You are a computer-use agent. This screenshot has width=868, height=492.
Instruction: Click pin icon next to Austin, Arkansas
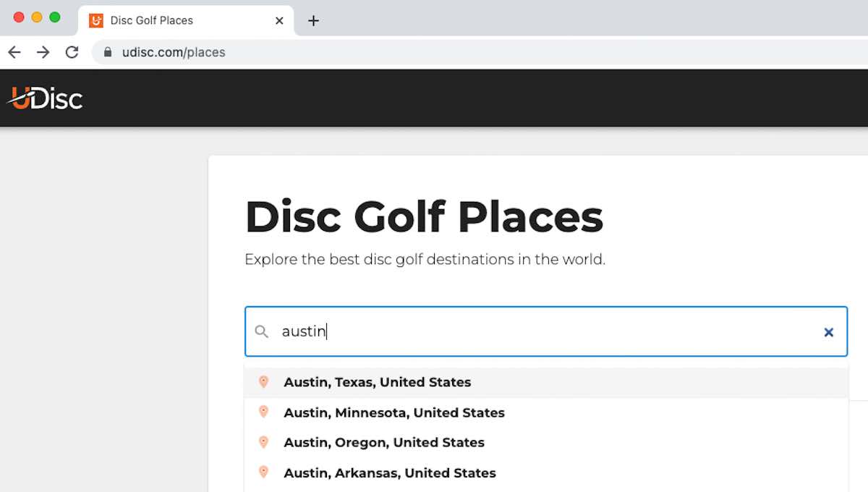[x=264, y=472]
